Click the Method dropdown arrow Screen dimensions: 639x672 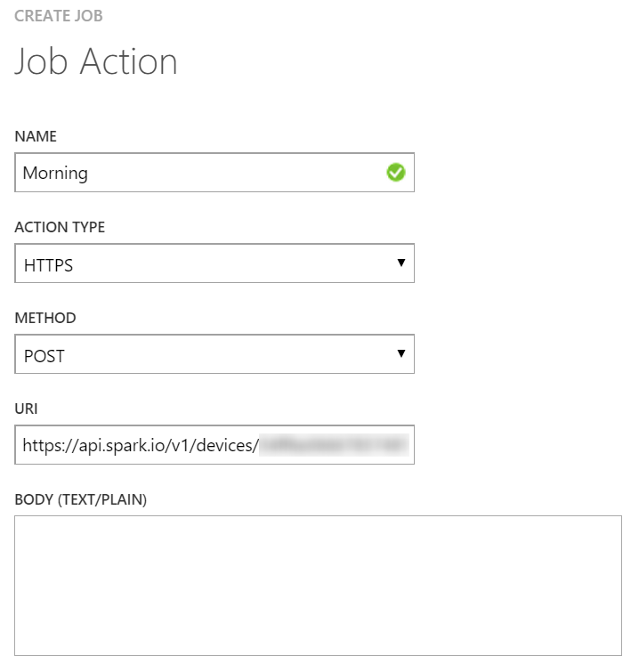[x=401, y=353]
